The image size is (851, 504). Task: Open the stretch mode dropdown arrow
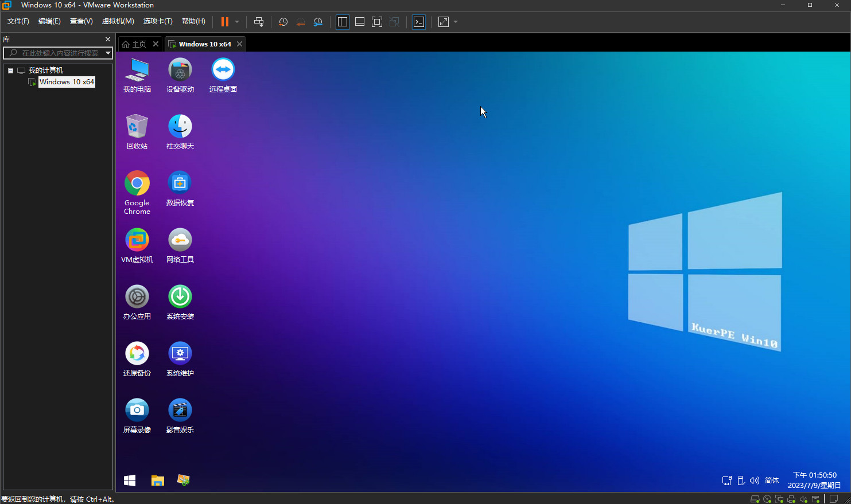click(x=456, y=22)
